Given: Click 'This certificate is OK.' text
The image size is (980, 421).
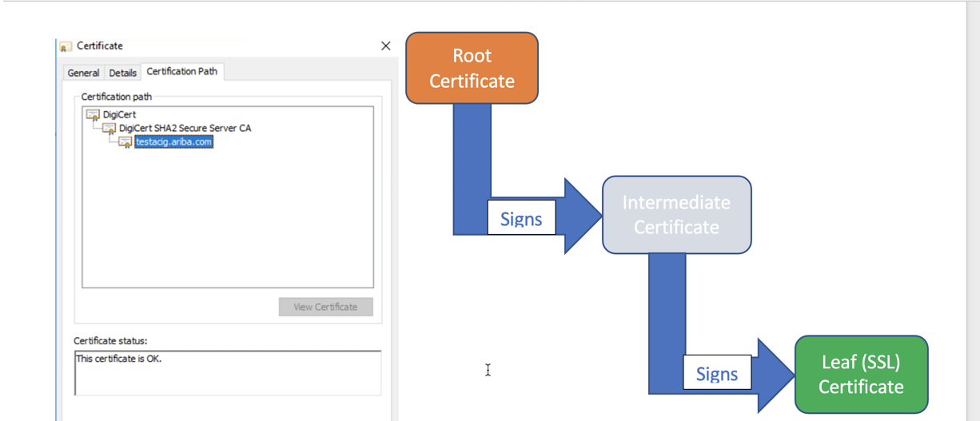Looking at the screenshot, I should (x=119, y=359).
